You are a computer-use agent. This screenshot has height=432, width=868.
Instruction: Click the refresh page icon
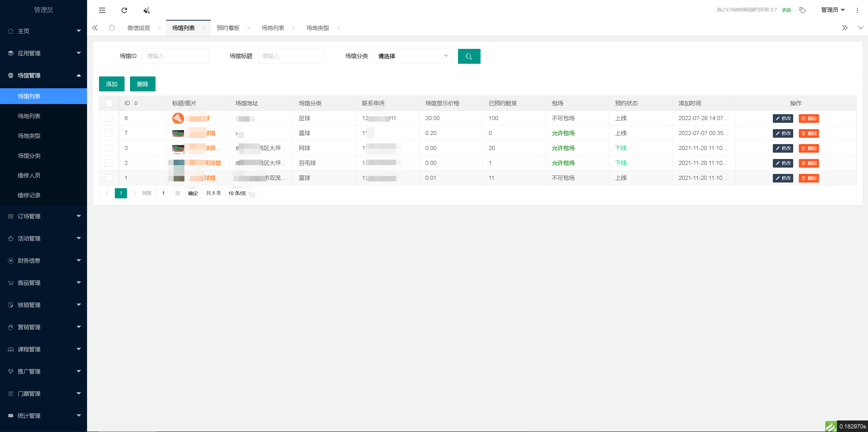pyautogui.click(x=124, y=10)
